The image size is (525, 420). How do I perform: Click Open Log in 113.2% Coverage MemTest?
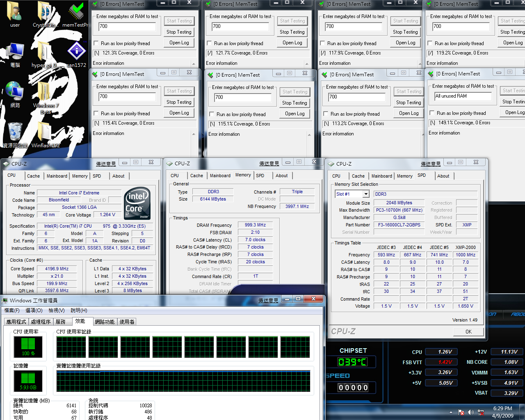click(x=409, y=113)
